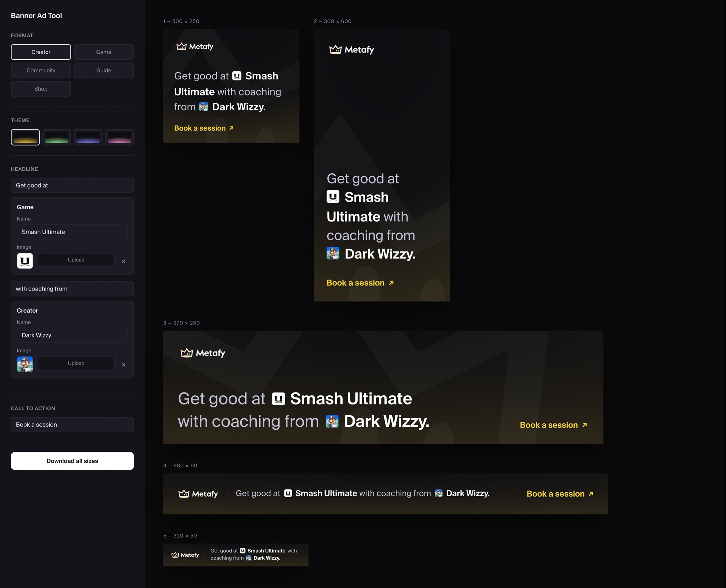Choose the Guide format
This screenshot has width=726, height=588.
(x=104, y=71)
